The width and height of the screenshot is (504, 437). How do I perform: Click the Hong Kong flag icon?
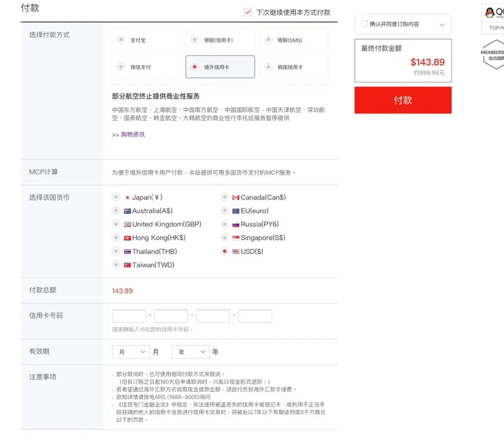[127, 238]
